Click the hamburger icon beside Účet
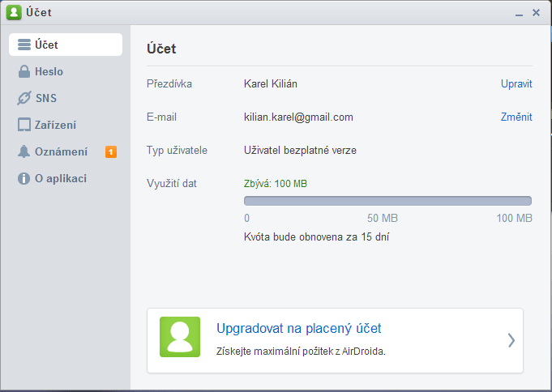Screen dimensions: 552x392 (x=24, y=45)
